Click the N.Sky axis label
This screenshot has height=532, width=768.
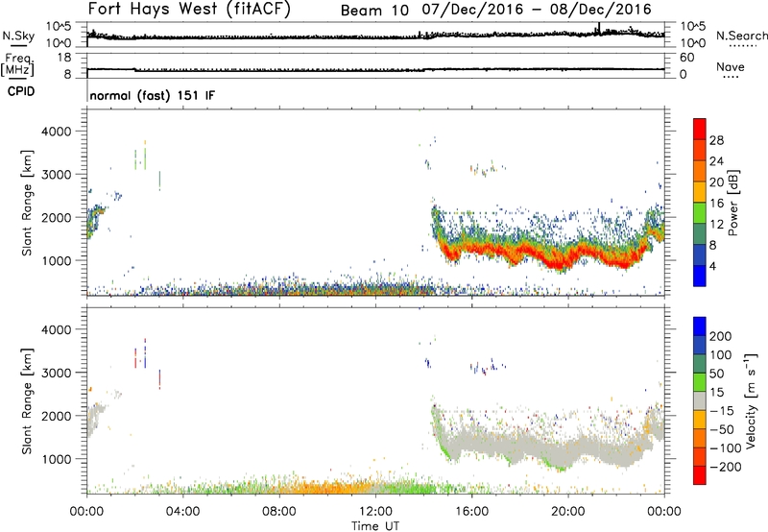(x=18, y=36)
